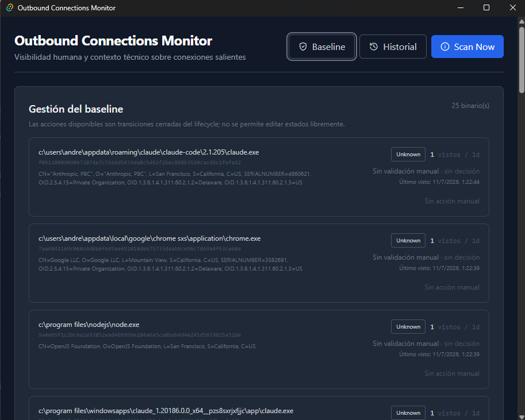
Task: Switch to the Historial view
Action: tap(393, 47)
